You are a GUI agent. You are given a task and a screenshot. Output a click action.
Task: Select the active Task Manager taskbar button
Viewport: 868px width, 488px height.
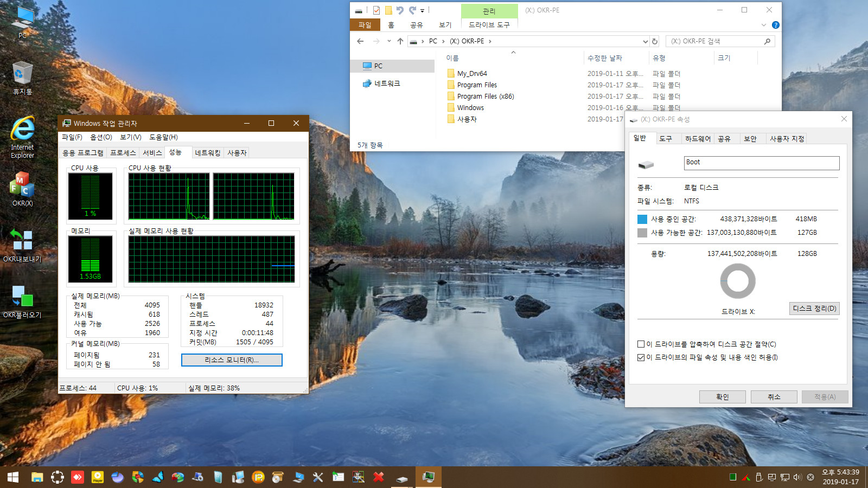coord(429,477)
